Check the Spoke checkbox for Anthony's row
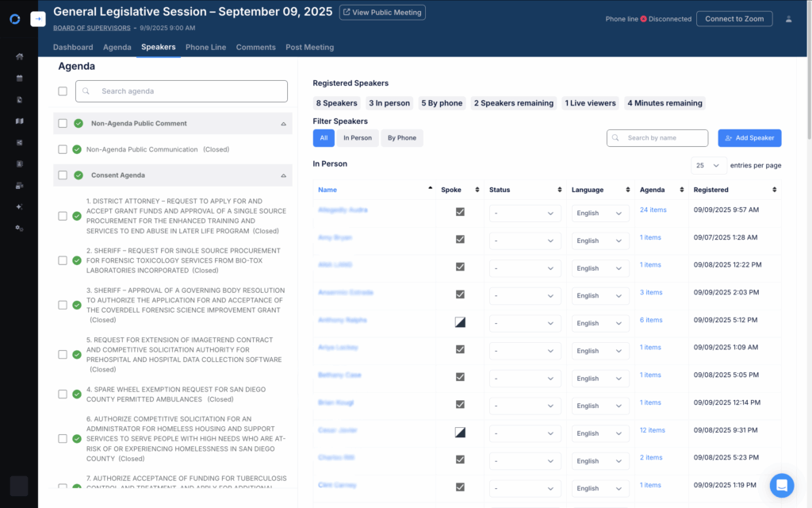The height and width of the screenshot is (508, 812). (x=460, y=322)
